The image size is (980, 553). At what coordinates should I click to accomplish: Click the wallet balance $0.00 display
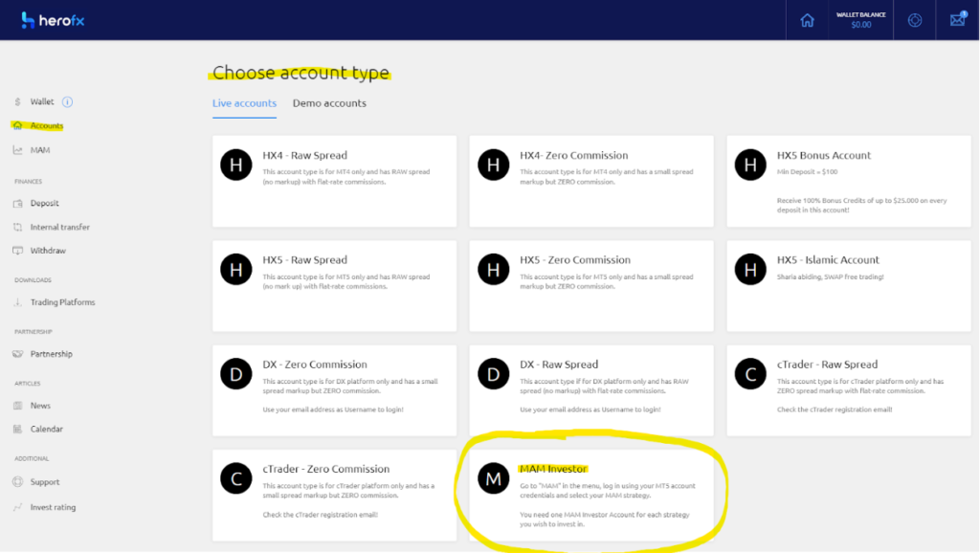coord(860,20)
